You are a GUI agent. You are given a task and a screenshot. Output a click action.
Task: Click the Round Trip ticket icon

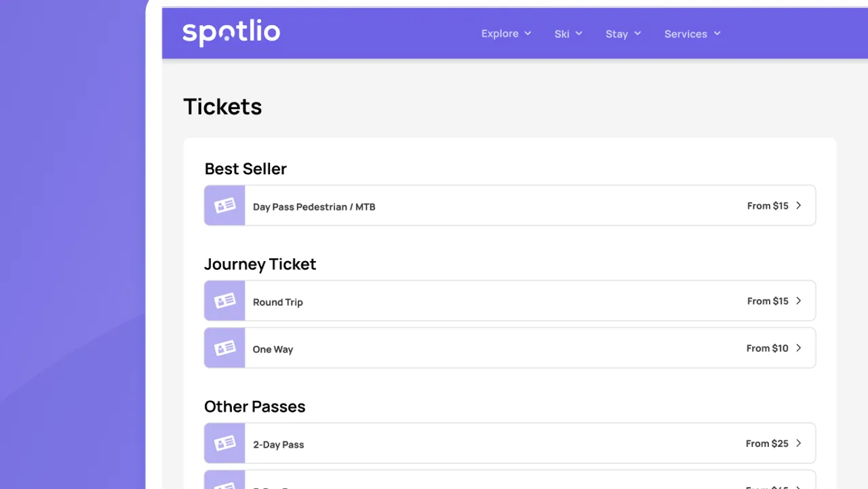[224, 301]
